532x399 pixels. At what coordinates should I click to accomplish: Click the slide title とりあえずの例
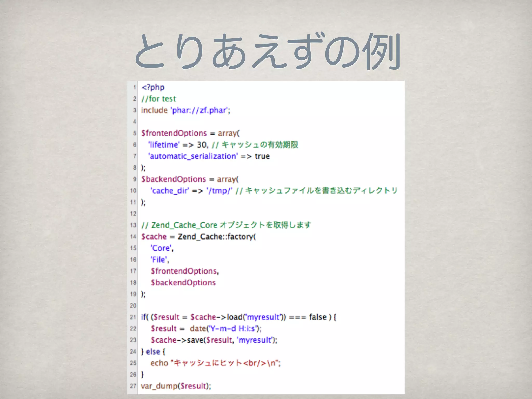click(x=267, y=52)
